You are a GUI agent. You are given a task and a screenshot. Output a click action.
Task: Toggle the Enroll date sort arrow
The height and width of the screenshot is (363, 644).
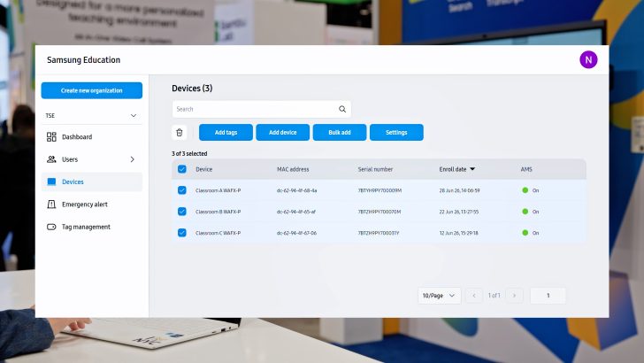[x=472, y=169]
